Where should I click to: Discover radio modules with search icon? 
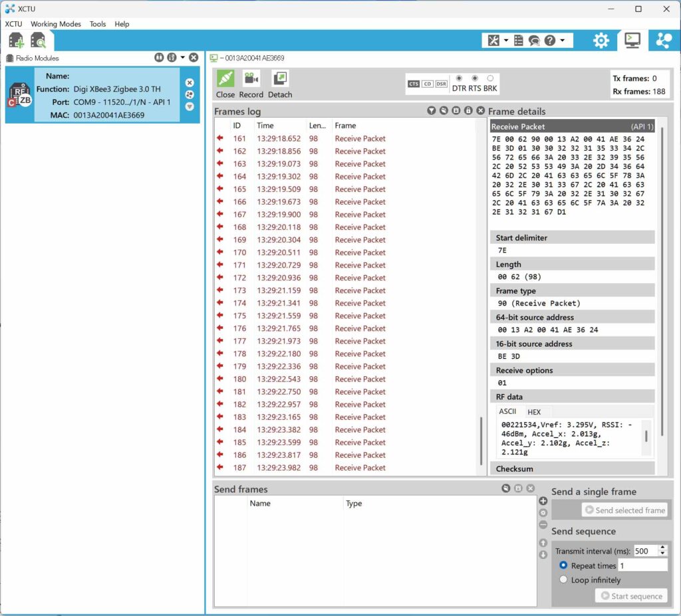pyautogui.click(x=38, y=41)
